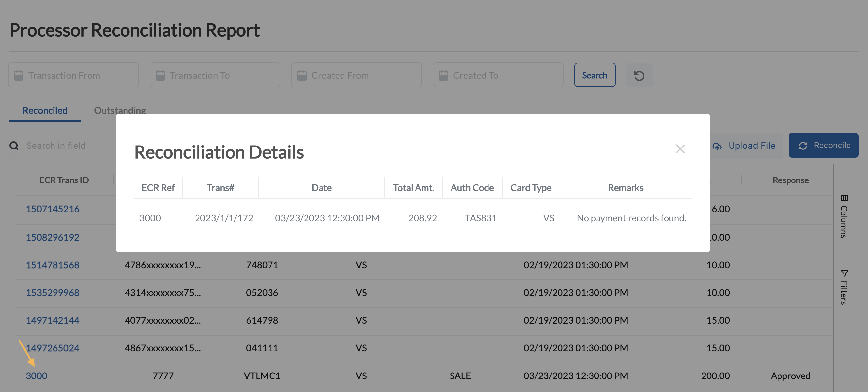Click the reset filters refresh icon

[x=639, y=75]
